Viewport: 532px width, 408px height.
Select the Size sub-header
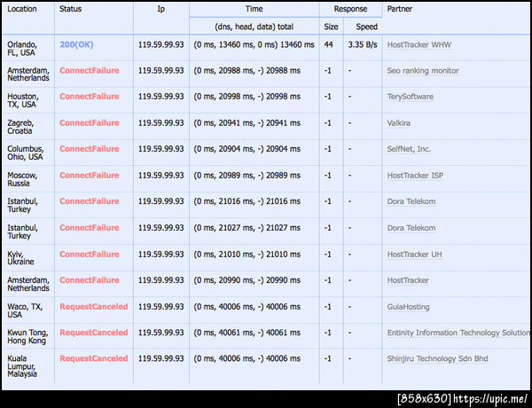point(331,27)
